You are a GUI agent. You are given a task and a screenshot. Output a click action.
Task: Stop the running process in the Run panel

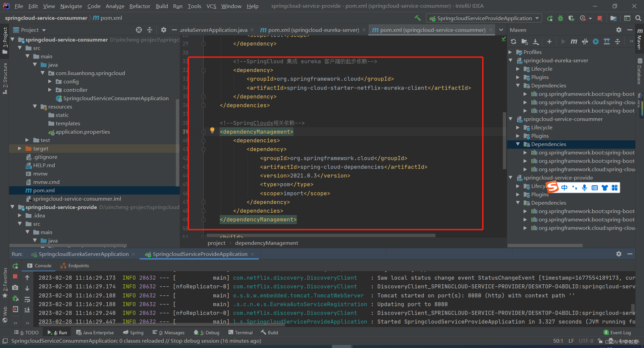(15, 276)
